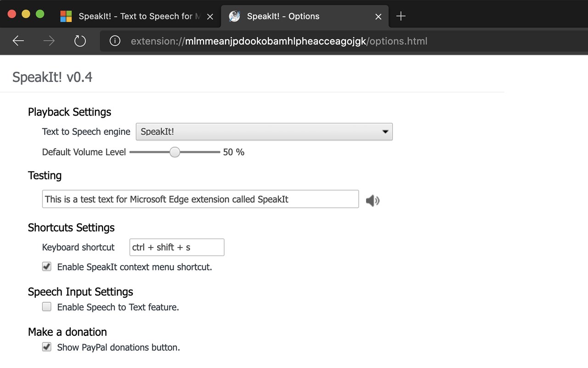The image size is (588, 368).
Task: Click the speaker icon to test speech
Action: [373, 200]
